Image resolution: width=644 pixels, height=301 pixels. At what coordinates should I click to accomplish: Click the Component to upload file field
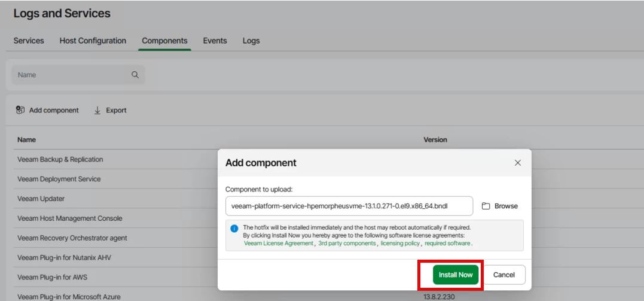point(349,206)
